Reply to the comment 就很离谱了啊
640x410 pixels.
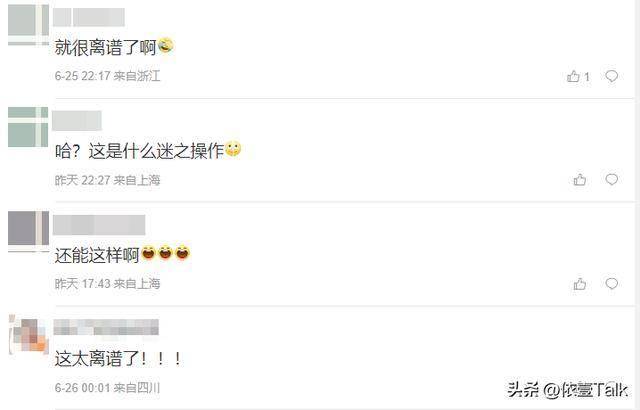coord(611,76)
